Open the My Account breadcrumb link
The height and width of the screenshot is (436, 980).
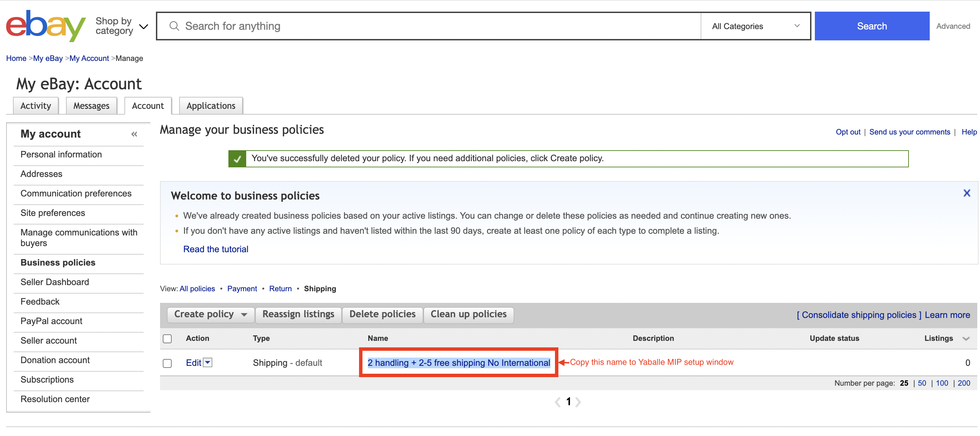click(89, 58)
